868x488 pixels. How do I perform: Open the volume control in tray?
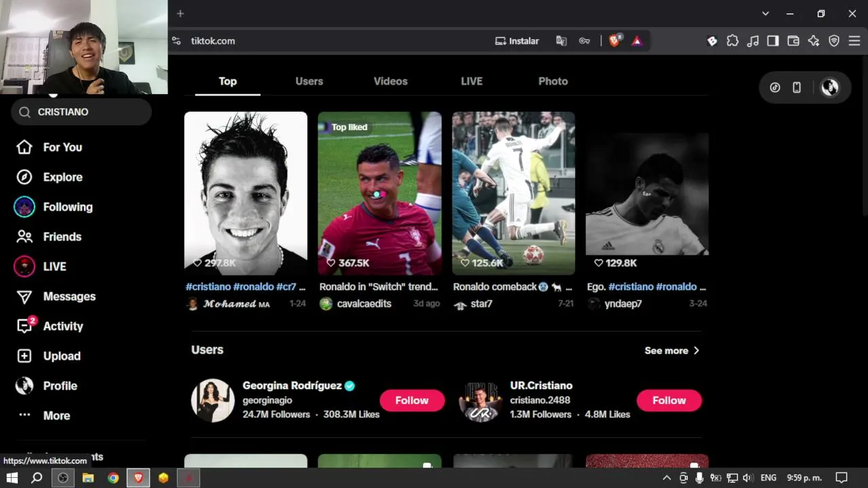747,478
